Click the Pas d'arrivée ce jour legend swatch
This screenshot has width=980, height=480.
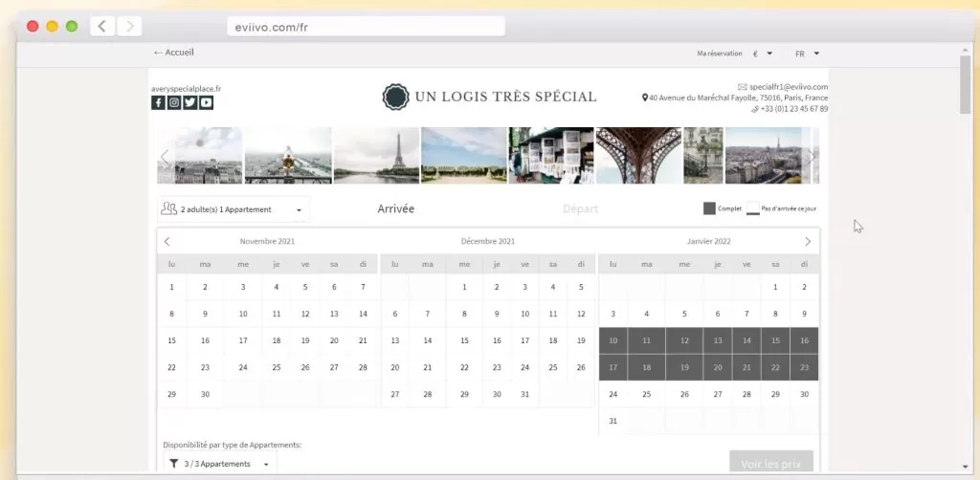(x=753, y=208)
